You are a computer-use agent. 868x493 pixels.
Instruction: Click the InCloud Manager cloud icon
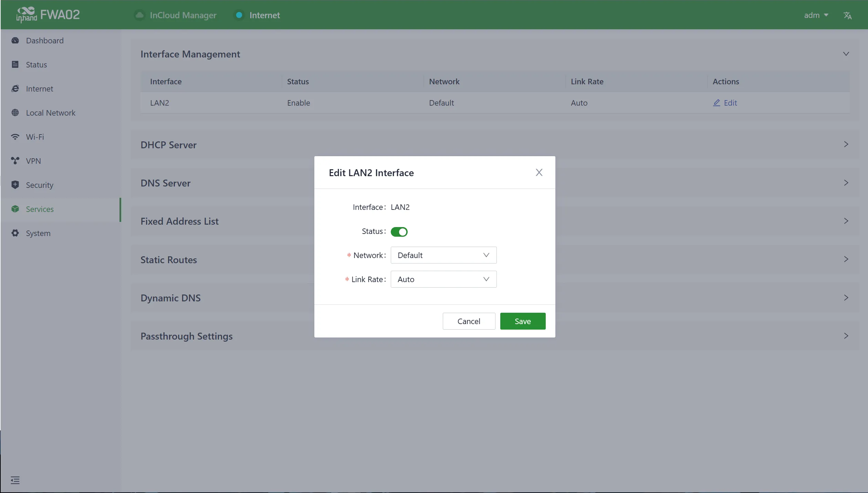coord(139,15)
